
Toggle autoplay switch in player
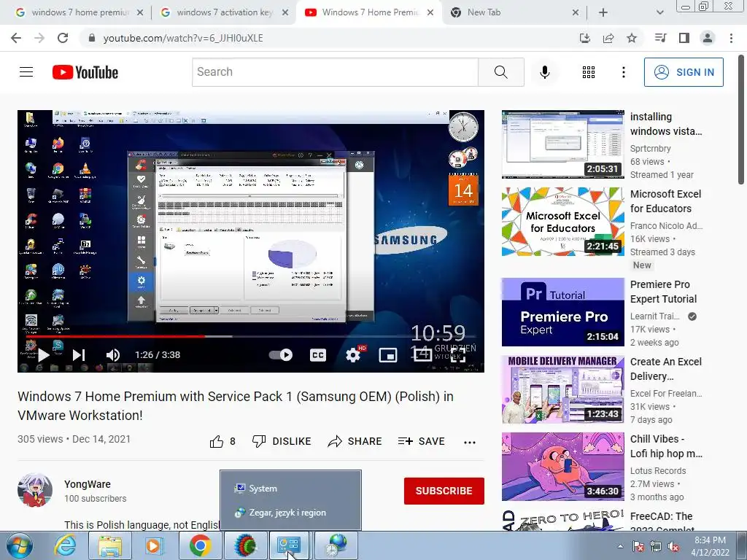(281, 355)
